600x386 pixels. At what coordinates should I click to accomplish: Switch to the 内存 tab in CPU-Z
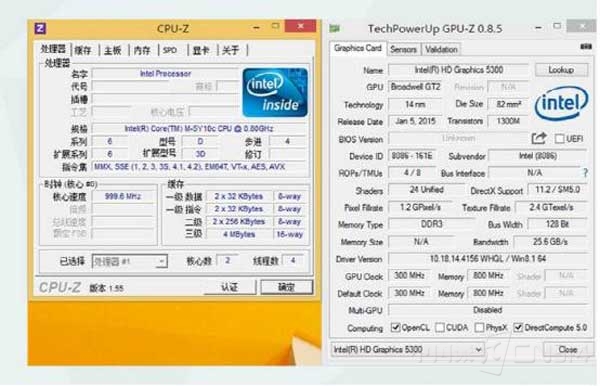(x=142, y=50)
